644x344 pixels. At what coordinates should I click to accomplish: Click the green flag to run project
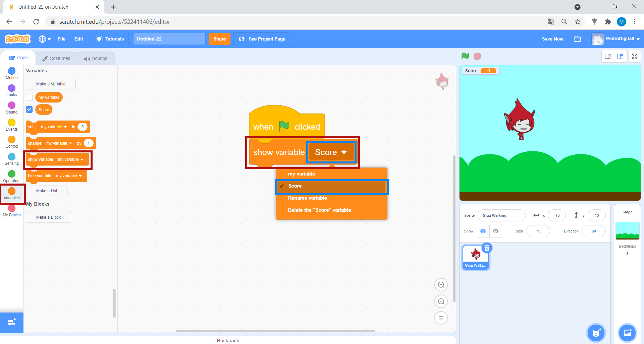pos(465,56)
